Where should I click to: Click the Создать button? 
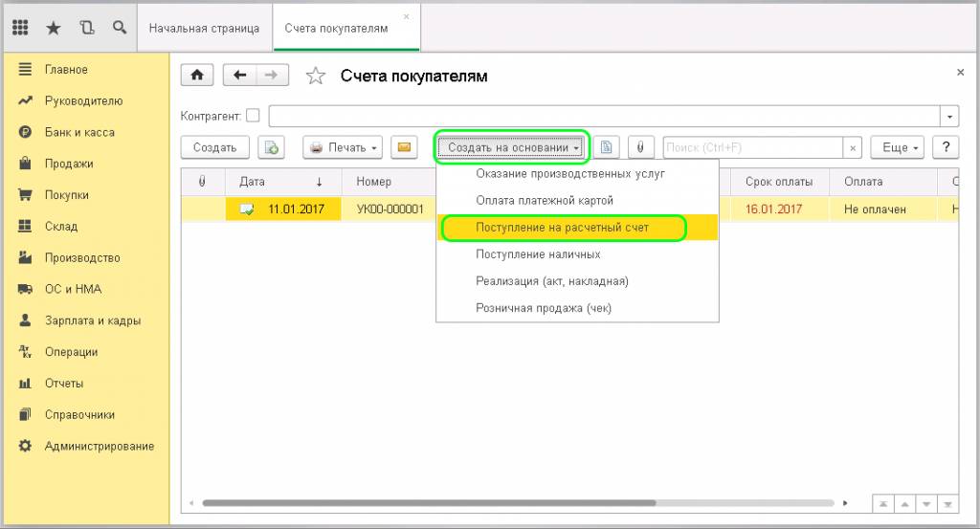(x=215, y=147)
